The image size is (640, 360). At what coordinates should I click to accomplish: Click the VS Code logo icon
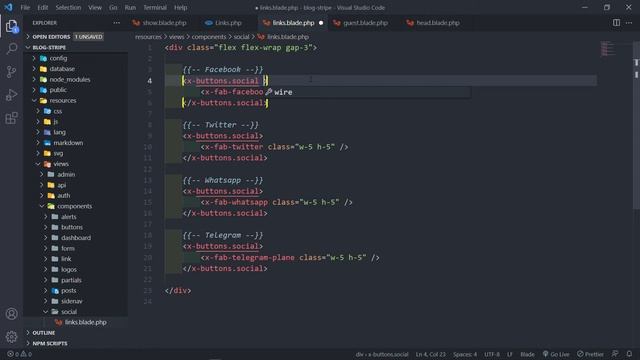pos(8,7)
